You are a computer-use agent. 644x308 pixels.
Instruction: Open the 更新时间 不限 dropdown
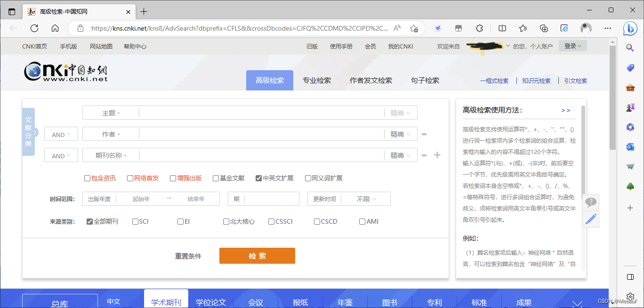[x=366, y=199]
